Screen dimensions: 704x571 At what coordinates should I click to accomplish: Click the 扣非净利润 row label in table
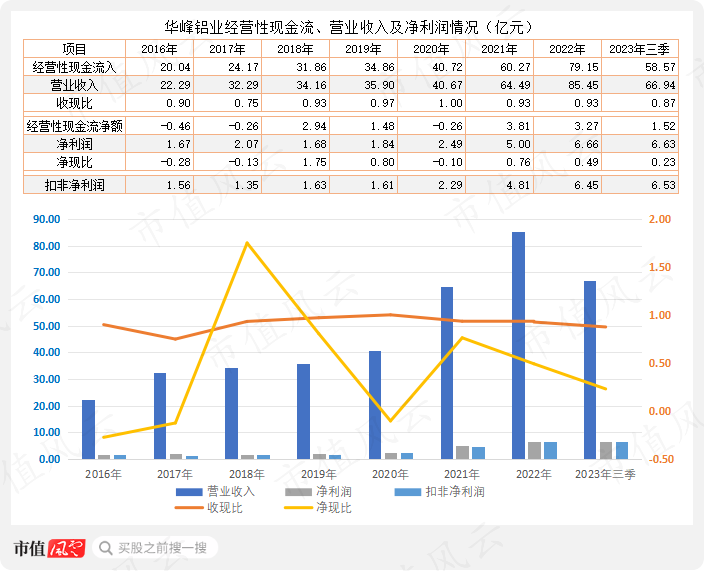pos(74,185)
